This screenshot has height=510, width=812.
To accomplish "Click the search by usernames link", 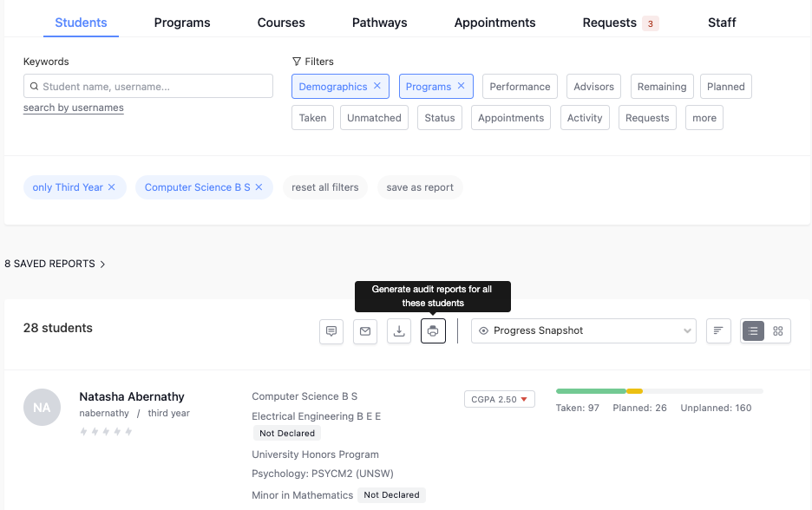I will (x=74, y=108).
